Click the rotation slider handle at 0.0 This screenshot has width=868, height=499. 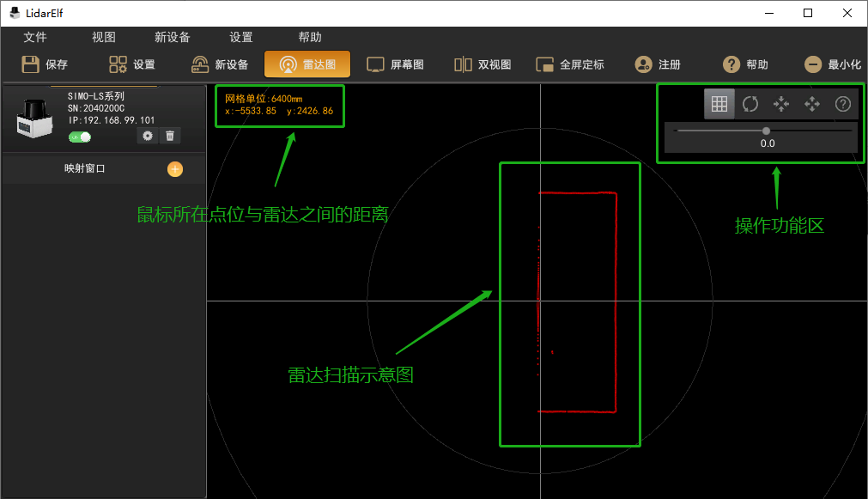coord(767,131)
